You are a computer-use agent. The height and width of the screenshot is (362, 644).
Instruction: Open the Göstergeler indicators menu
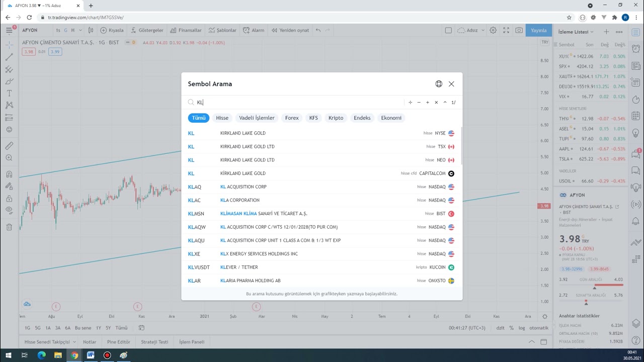point(147,30)
